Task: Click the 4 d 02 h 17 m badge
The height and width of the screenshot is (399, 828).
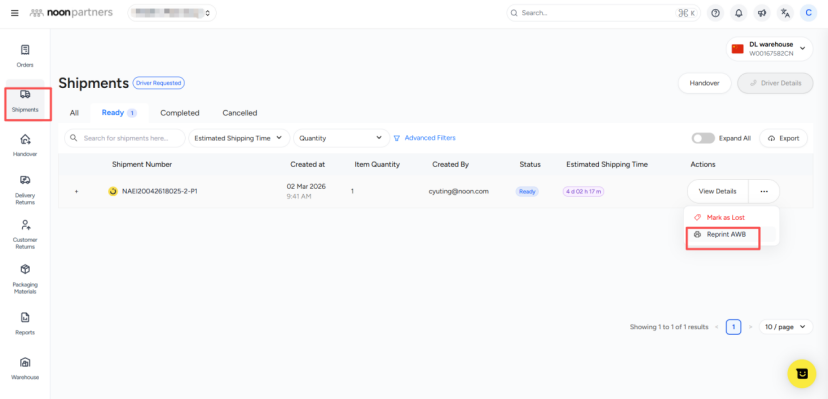Action: [584, 192]
